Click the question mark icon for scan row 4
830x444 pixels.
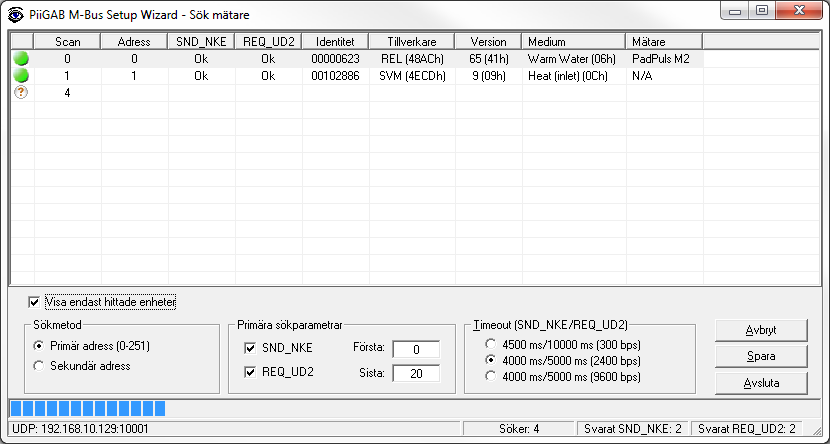[x=21, y=93]
